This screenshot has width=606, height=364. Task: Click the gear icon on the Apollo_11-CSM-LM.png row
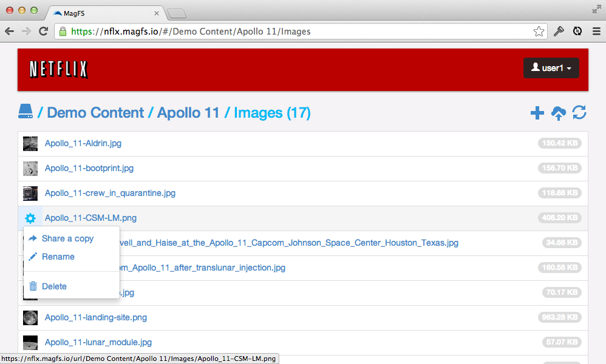click(30, 218)
